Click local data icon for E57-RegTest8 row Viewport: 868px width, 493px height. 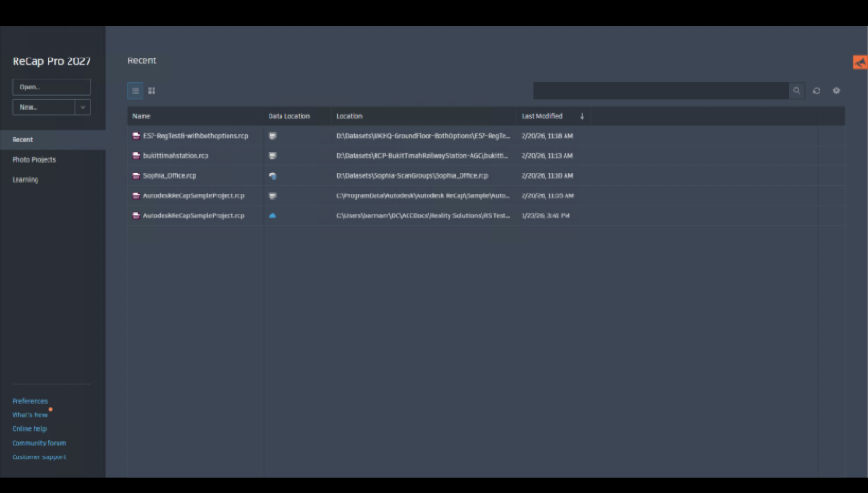272,135
